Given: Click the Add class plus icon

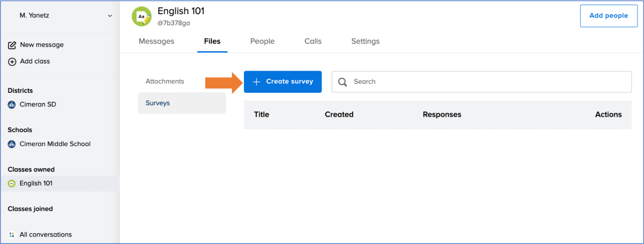Looking at the screenshot, I should (x=12, y=62).
